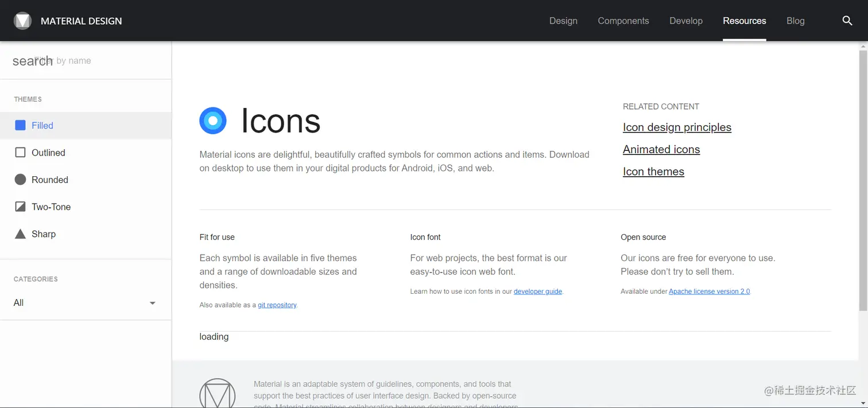Open the Components tab
The height and width of the screenshot is (408, 868).
point(623,21)
